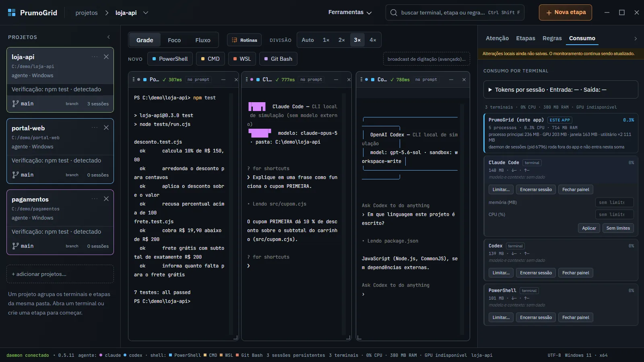Select the Consumo tab

tap(582, 38)
